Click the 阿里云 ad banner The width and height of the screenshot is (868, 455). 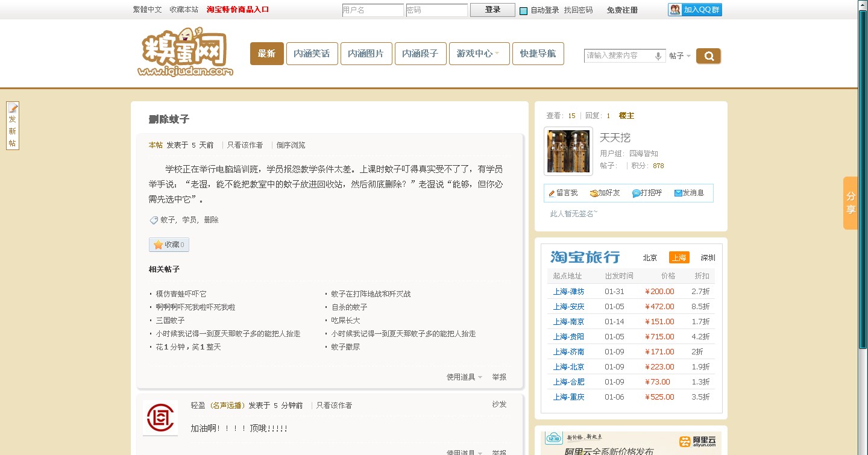pos(631,443)
